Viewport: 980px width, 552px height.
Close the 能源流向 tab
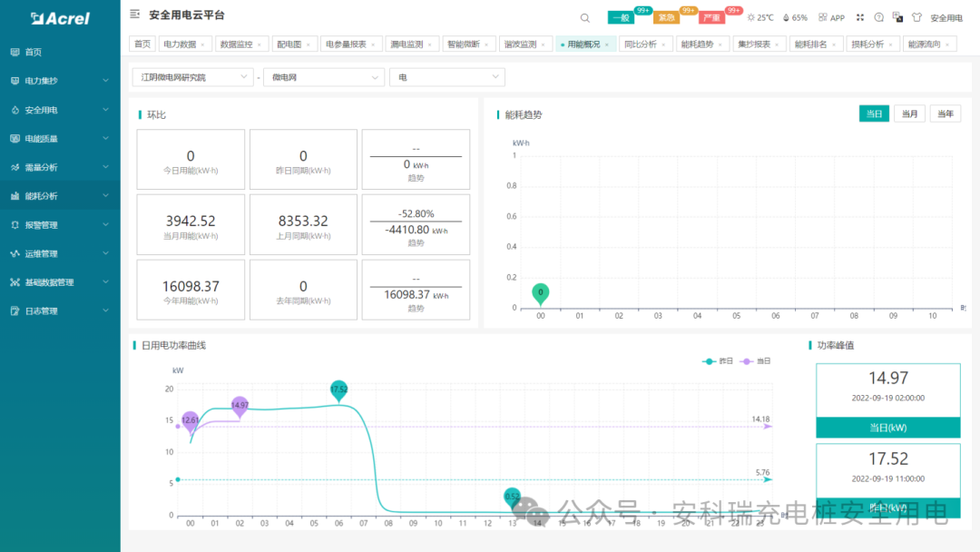point(947,44)
